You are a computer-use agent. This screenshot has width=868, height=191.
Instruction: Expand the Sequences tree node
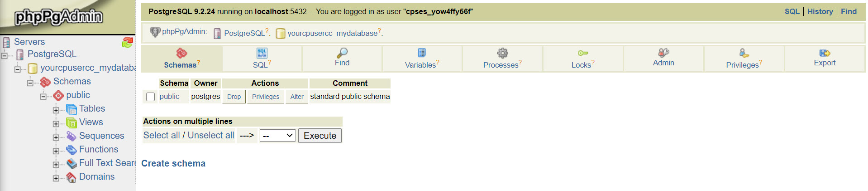56,137
